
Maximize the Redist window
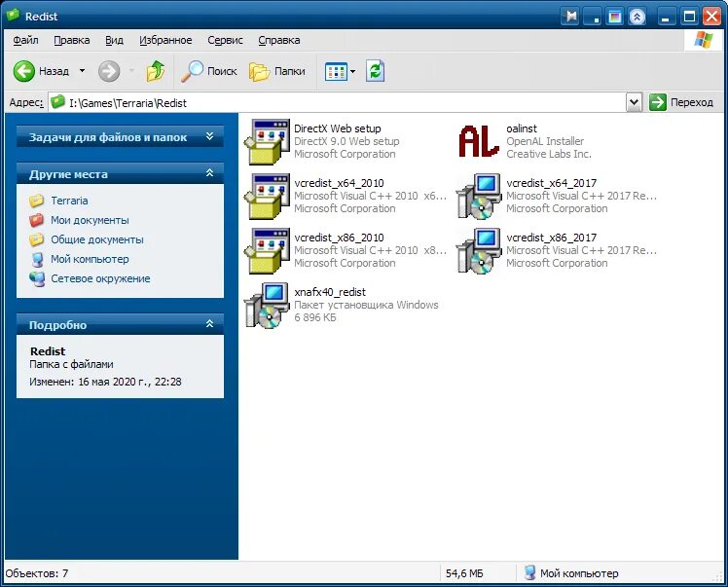[x=689, y=18]
